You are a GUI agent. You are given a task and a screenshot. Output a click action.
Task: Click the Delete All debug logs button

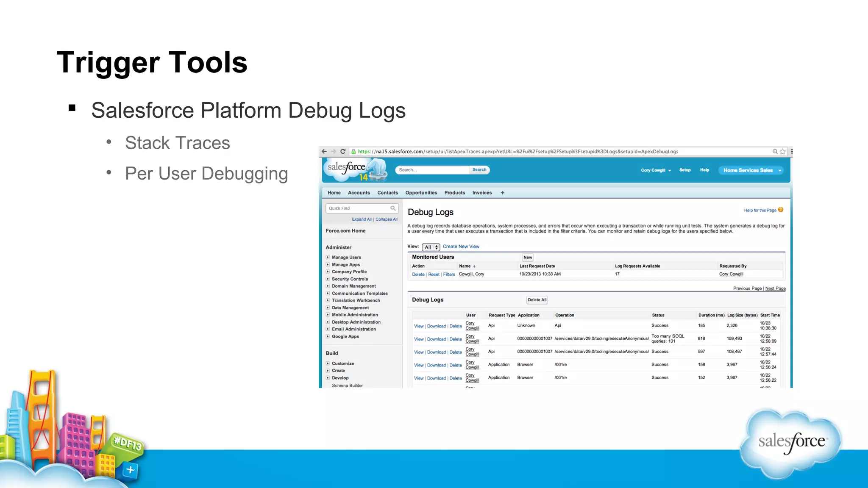537,300
